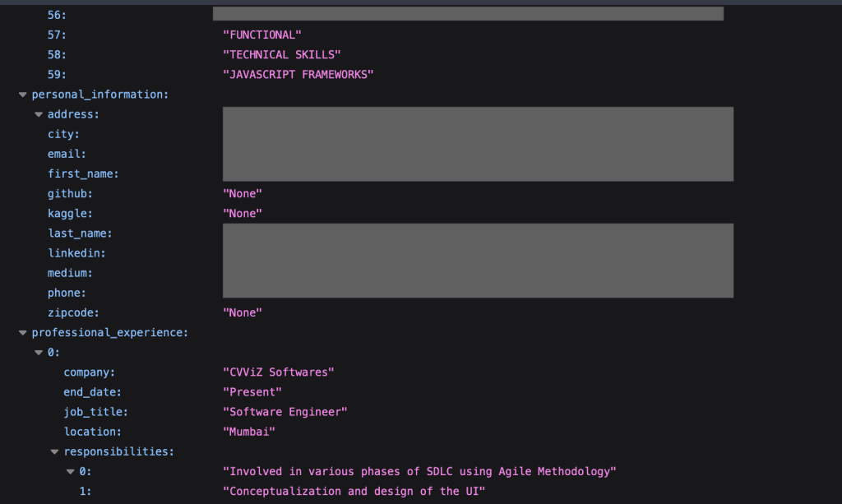The height and width of the screenshot is (504, 842).
Task: Click the "None" value next to zipcode
Action: click(x=243, y=312)
